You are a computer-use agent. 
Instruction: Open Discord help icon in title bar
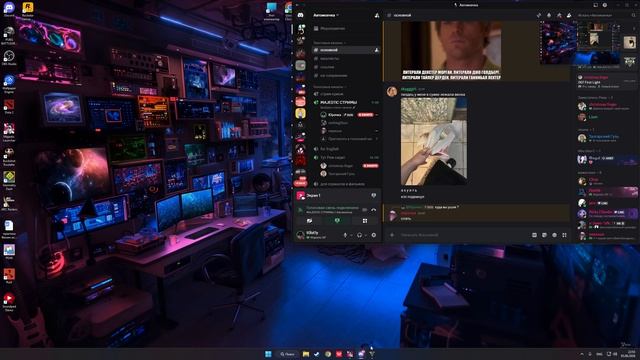pos(605,5)
